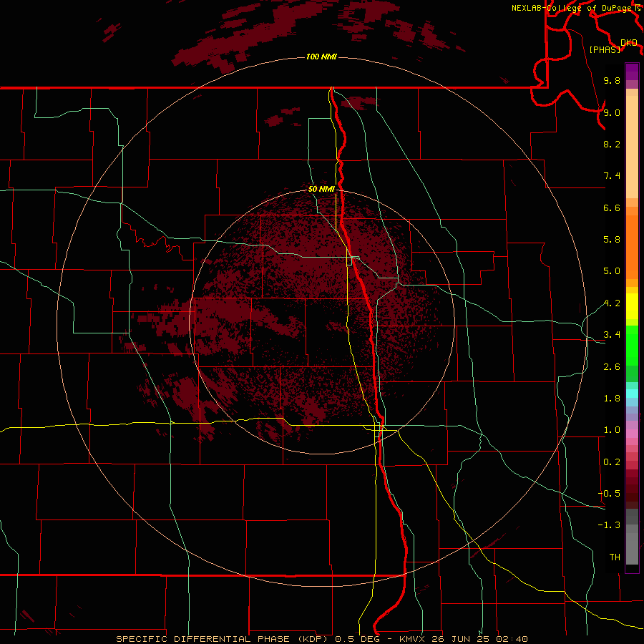This screenshot has width=644, height=644.
Task: Click the SPECIFIC DIFFERENTIAL PHASE caption text
Action: 205,639
